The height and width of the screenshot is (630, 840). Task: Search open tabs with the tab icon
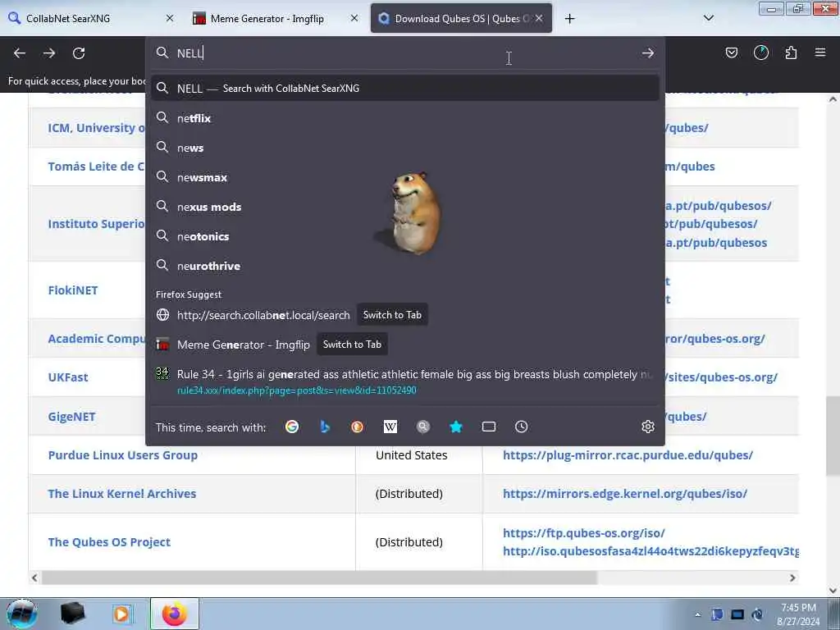pyautogui.click(x=489, y=427)
